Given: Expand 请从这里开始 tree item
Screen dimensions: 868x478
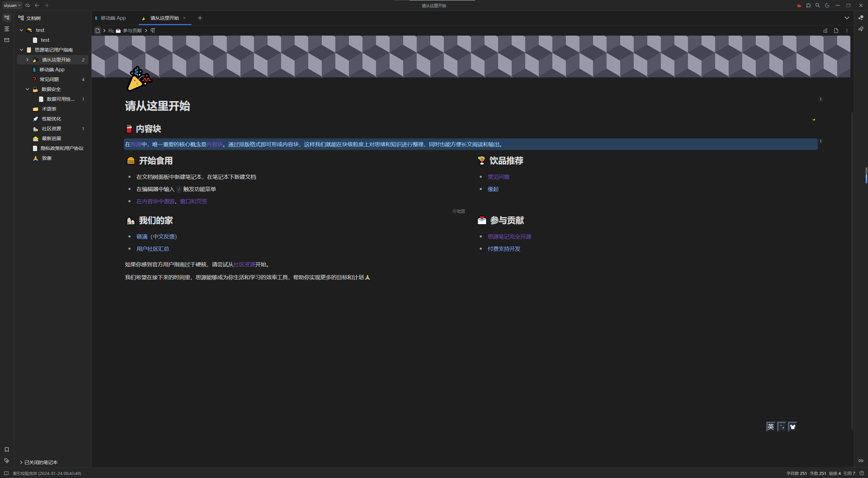Looking at the screenshot, I should (27, 60).
